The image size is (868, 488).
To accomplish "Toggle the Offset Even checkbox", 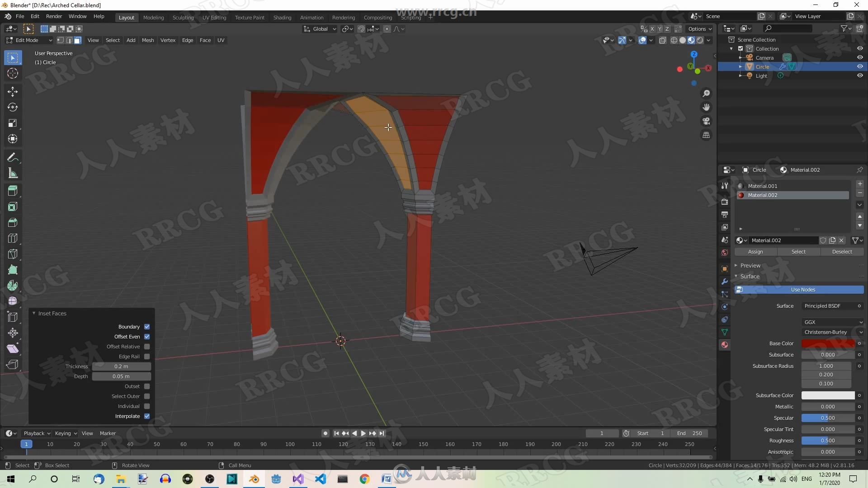I will [147, 337].
